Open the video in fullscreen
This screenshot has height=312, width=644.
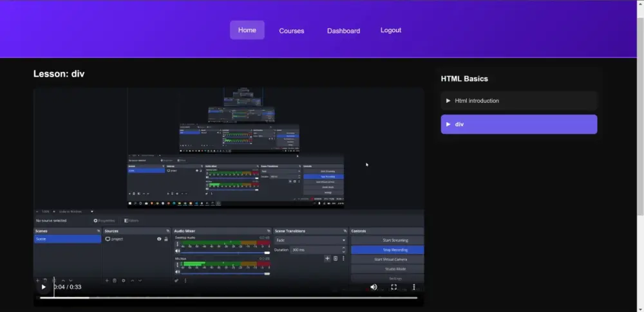point(393,287)
